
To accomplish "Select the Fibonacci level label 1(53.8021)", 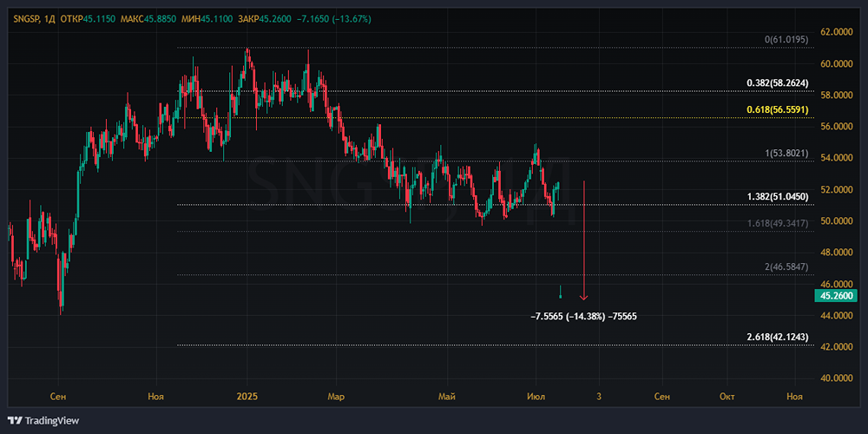I will (x=786, y=153).
